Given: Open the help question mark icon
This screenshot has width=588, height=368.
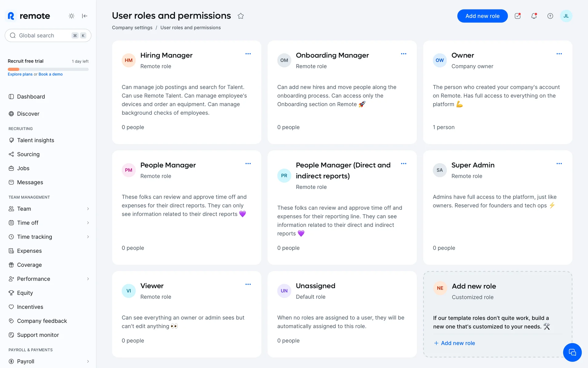Looking at the screenshot, I should click(550, 16).
